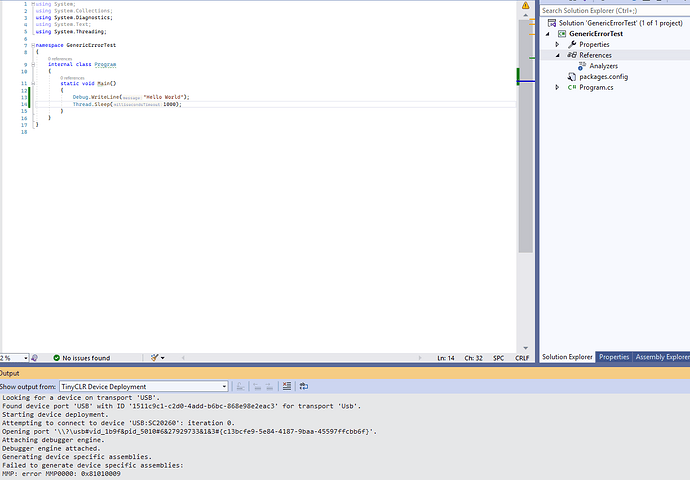The height and width of the screenshot is (480, 690).
Task: Click the Search Solution Explorer input field
Action: (615, 11)
